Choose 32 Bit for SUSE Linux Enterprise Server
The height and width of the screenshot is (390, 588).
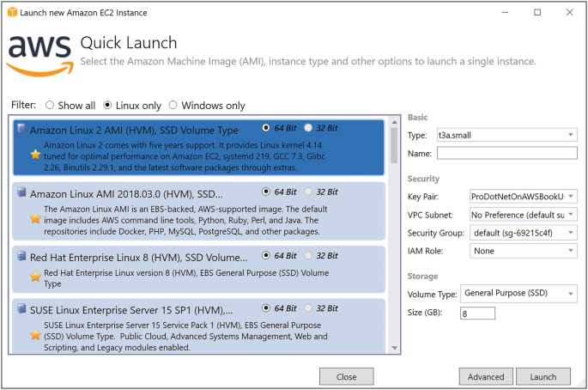321,308
